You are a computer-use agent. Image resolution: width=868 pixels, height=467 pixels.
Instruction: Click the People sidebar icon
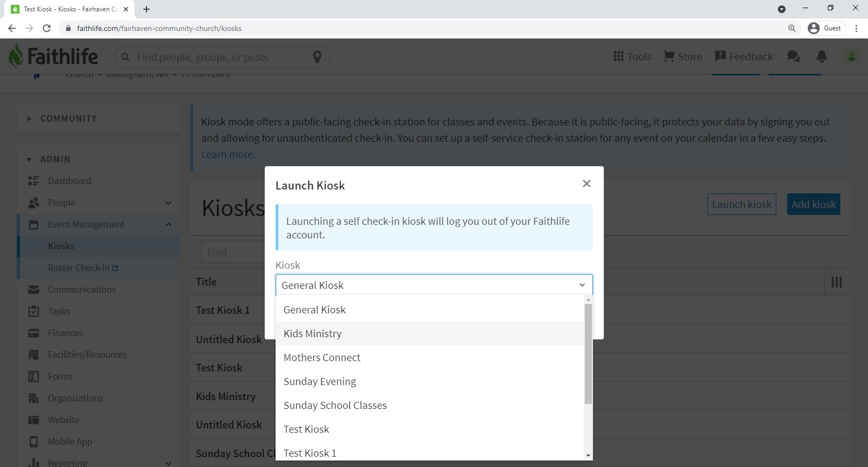point(34,203)
